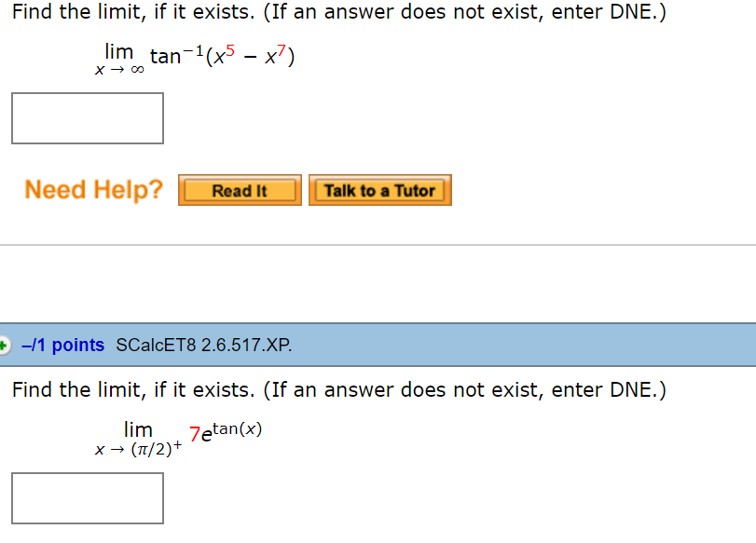Launch tutor chat via Talk to a Tutor

click(379, 190)
